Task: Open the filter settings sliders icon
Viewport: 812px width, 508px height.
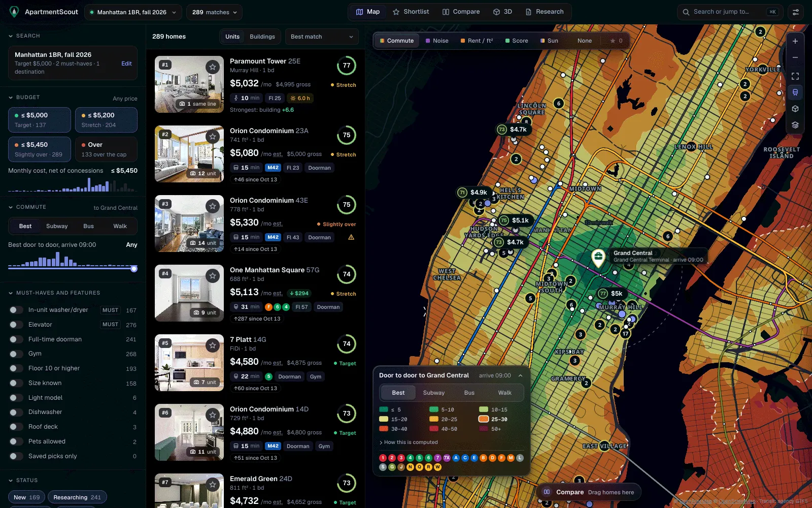Action: [796, 12]
